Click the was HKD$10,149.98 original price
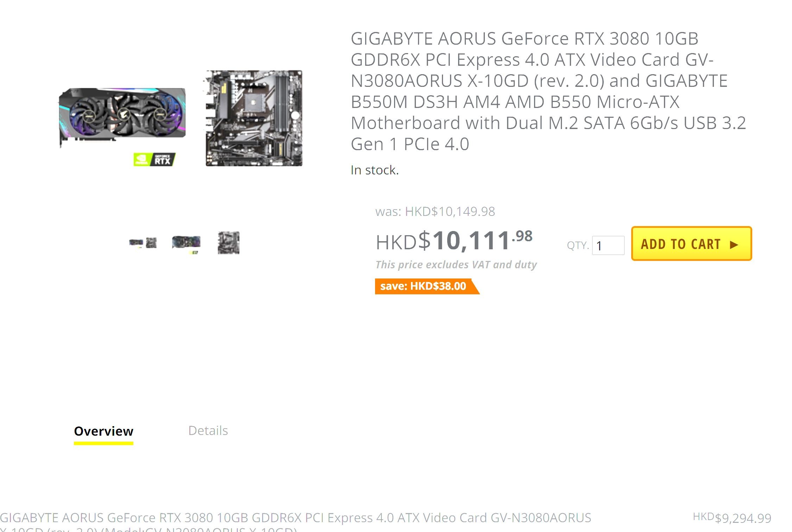Image resolution: width=792 pixels, height=532 pixels. pos(435,211)
